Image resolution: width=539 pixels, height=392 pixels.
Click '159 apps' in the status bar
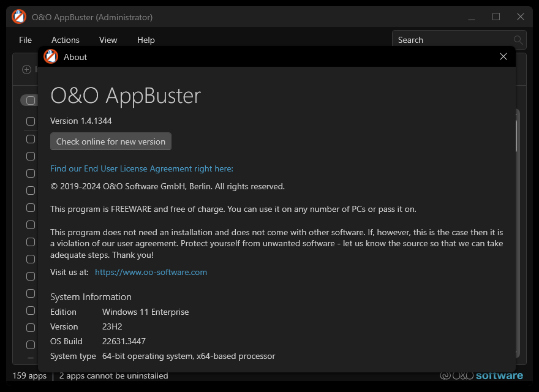(29, 375)
